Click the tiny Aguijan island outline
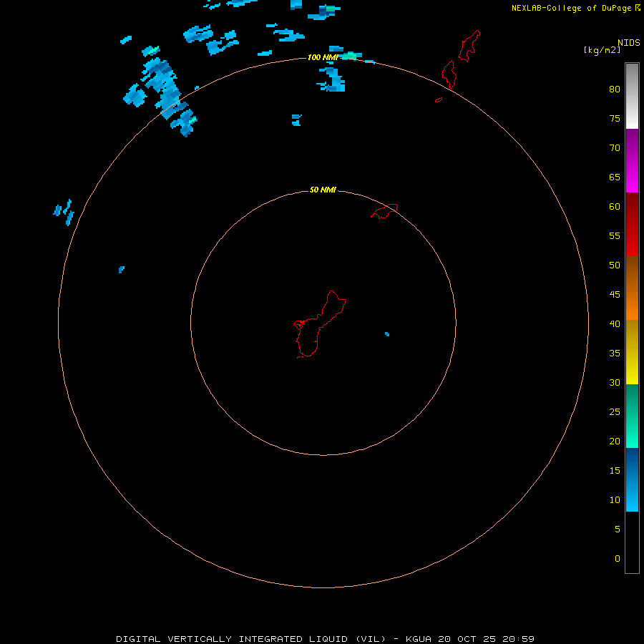 (439, 99)
